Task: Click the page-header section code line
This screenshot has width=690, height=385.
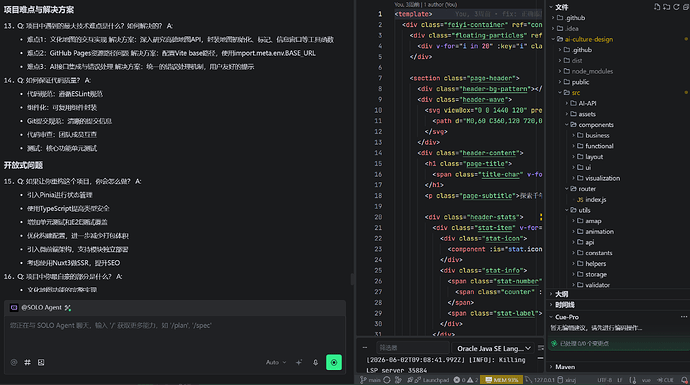Action: coord(464,78)
